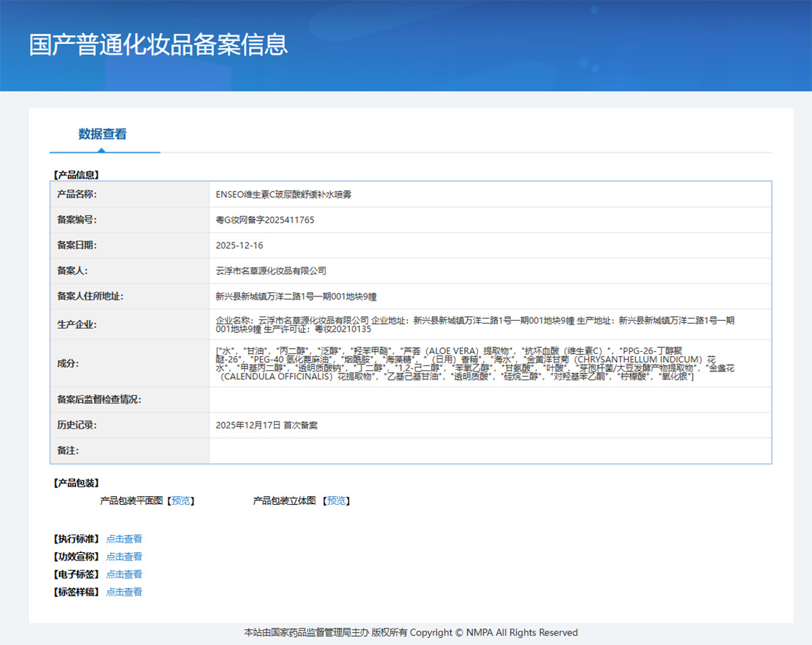Viewport: 812px width, 645px height.
Task: Select filing date 2025-12-16
Action: coord(240,245)
